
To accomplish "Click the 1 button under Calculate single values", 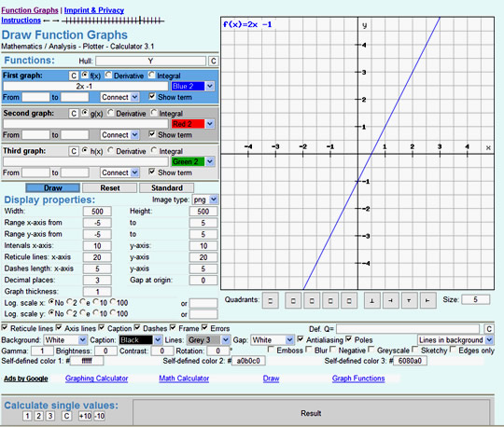I will (x=27, y=416).
